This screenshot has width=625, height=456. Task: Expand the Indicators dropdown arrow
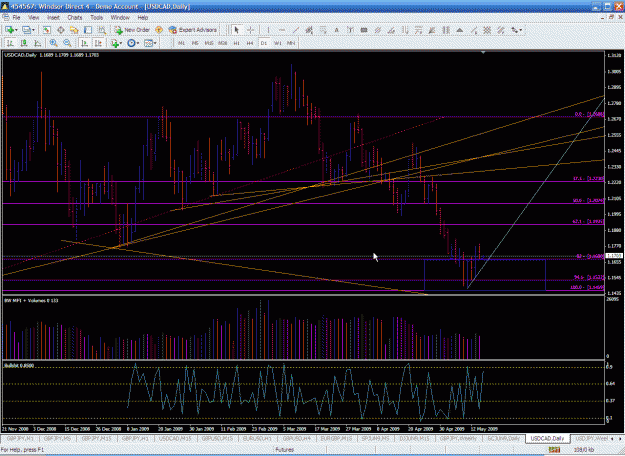point(121,43)
